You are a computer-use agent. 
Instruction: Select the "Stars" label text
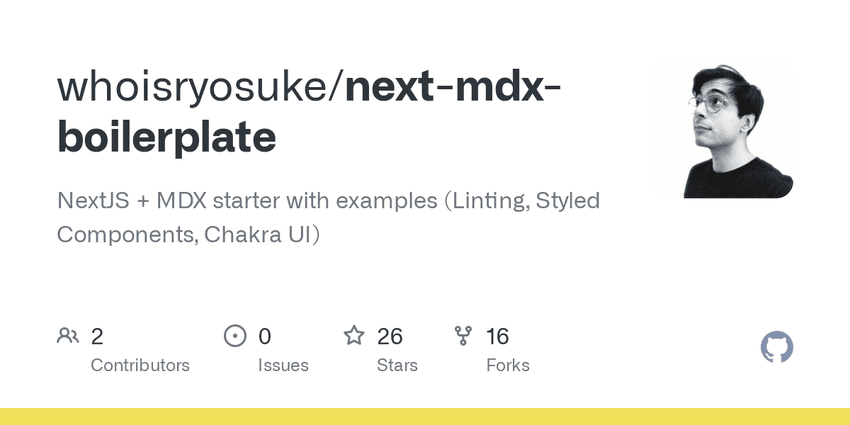(x=397, y=365)
